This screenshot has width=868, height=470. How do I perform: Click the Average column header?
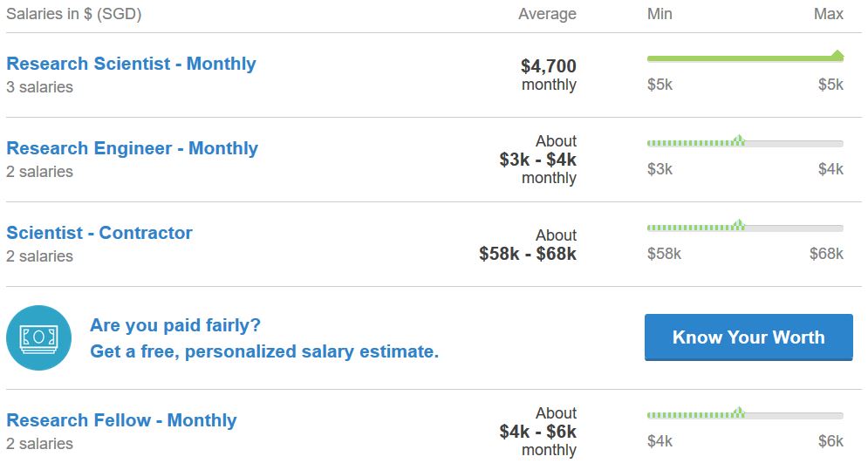coord(547,14)
